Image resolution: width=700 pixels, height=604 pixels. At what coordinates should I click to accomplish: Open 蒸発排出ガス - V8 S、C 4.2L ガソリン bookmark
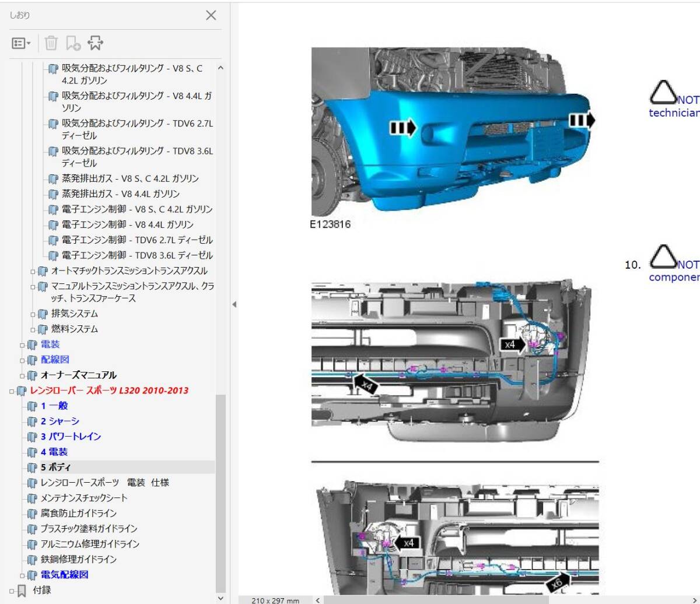coord(130,179)
